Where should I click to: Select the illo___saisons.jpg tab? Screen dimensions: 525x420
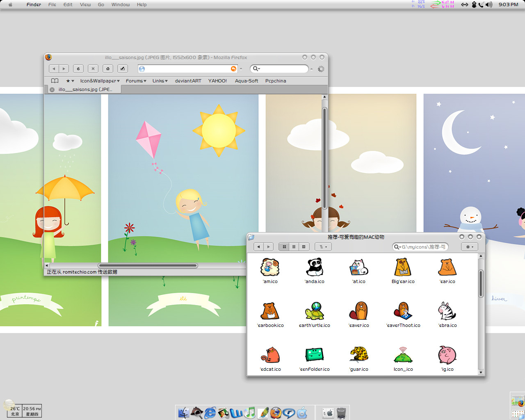(x=85, y=89)
